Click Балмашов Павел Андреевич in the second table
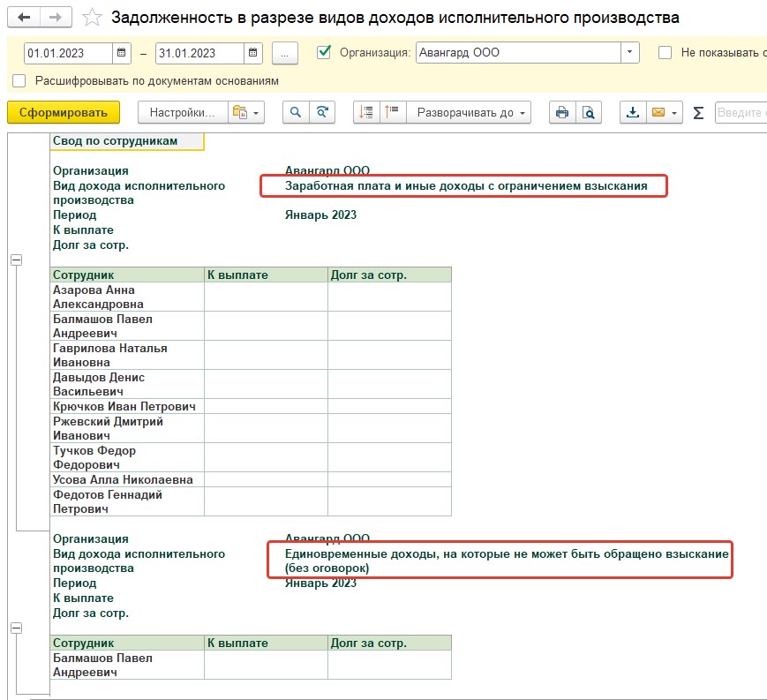Screen dimensions: 767x700 click(x=127, y=665)
